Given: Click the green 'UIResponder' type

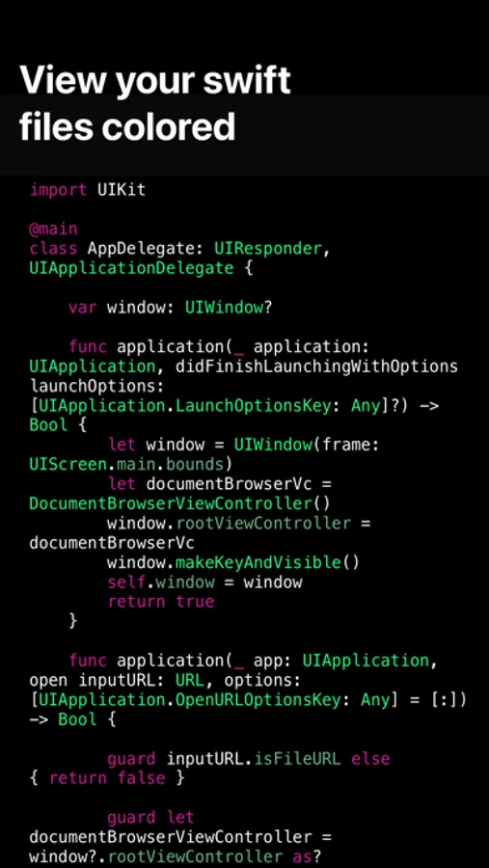Looking at the screenshot, I should tap(268, 249).
